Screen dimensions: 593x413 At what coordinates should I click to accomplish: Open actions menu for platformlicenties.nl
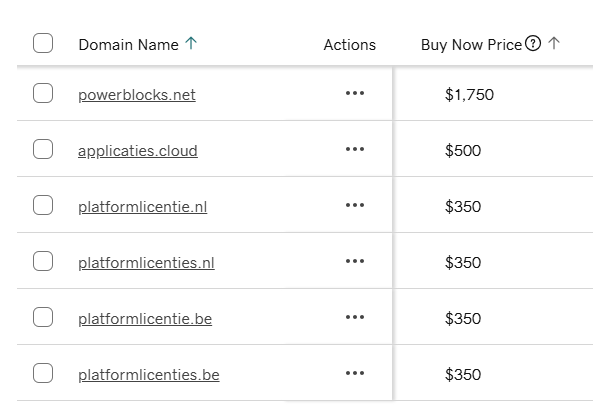point(355,261)
